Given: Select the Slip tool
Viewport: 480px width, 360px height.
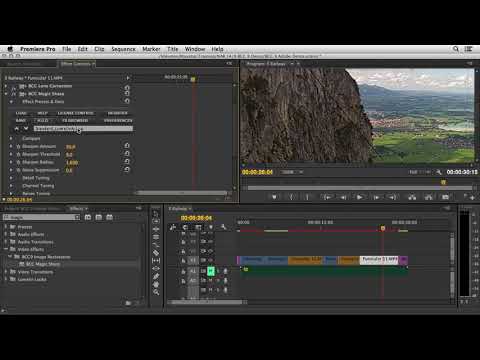Looking at the screenshot, I should [156, 261].
